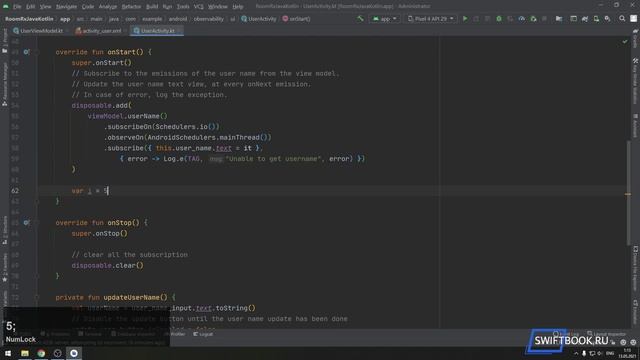Click override gutter icon beside onStart
This screenshot has width=640, height=360.
(x=26, y=52)
